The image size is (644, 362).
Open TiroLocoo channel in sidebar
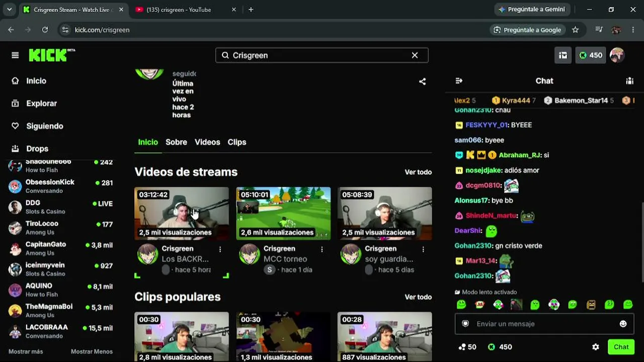[60, 228]
